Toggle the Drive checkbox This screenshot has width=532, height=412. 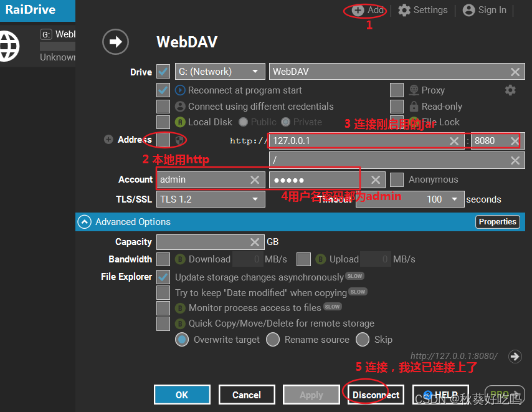point(163,72)
